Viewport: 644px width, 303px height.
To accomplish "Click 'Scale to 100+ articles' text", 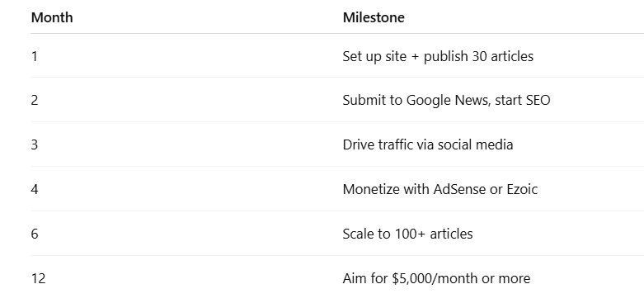I will [x=408, y=234].
